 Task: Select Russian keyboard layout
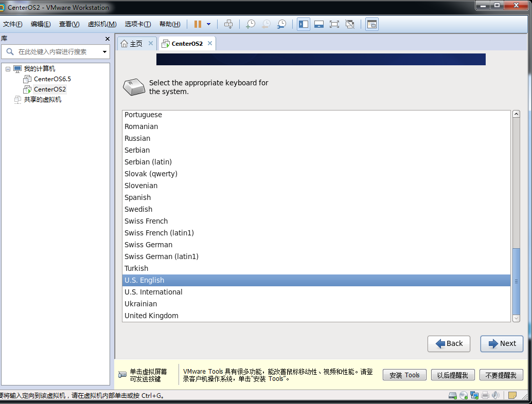pyautogui.click(x=316, y=138)
